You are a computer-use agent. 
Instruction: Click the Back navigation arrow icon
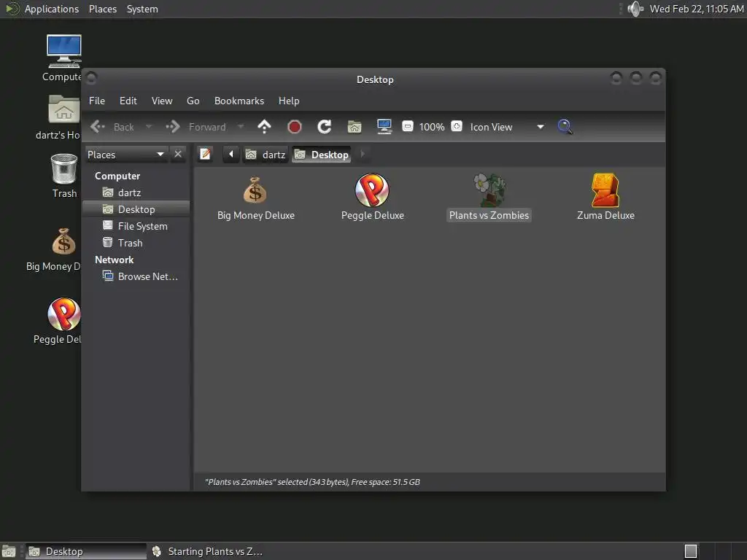98,127
